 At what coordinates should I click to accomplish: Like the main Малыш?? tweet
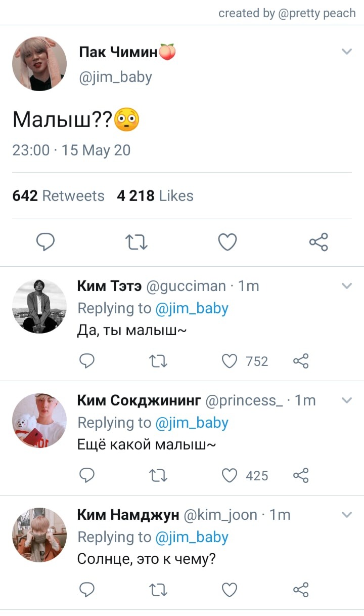coord(227,242)
